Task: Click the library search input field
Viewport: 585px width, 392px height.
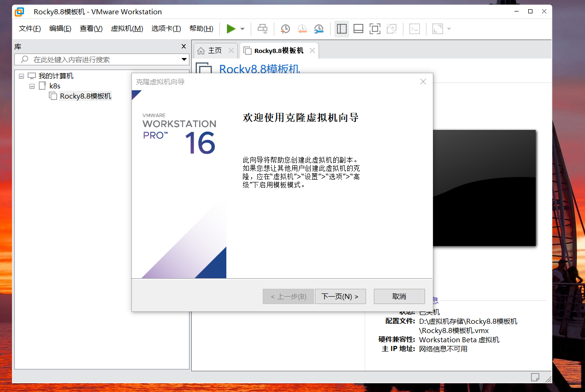Action: pos(101,59)
